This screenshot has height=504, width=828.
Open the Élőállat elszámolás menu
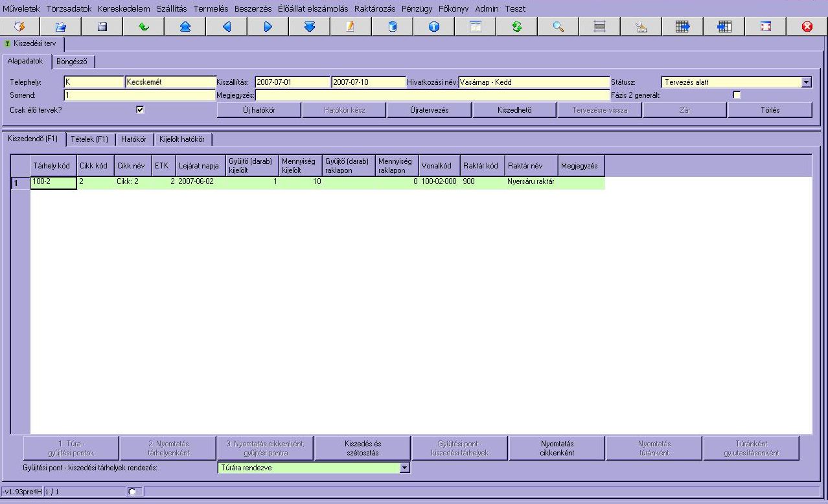(313, 9)
